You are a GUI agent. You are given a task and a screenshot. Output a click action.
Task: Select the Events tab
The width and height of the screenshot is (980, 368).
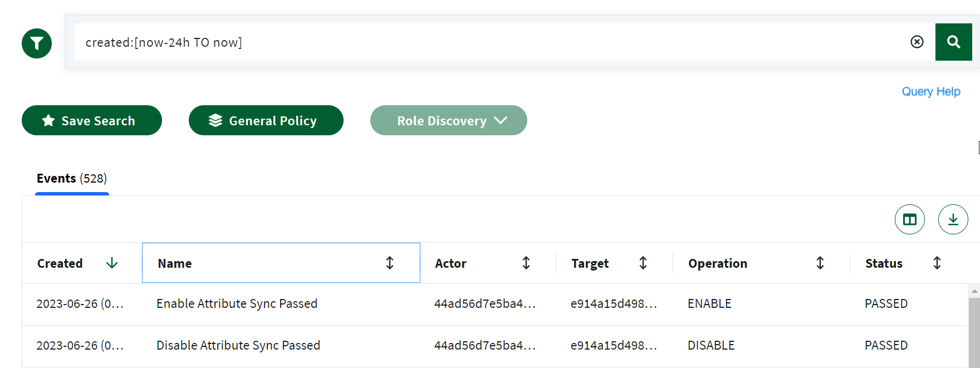click(x=72, y=179)
